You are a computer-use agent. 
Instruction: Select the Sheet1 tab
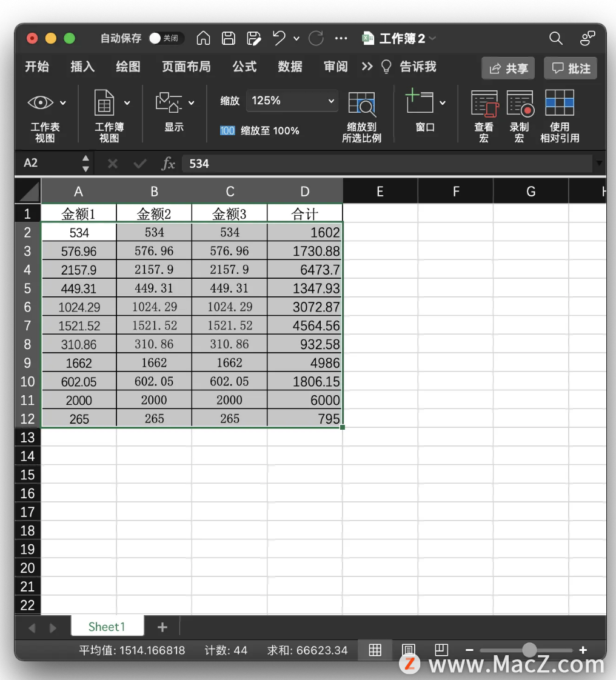[x=107, y=627]
